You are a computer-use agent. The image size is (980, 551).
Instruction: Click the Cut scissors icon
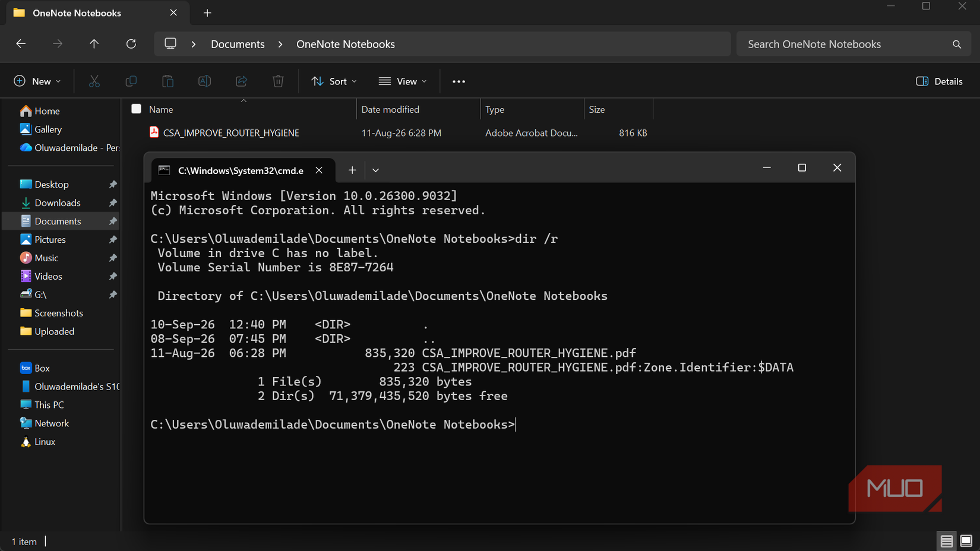(x=94, y=81)
